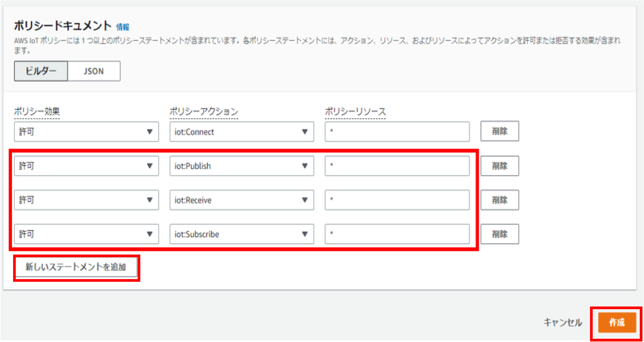Delete the iot:Subscribe statement with 削除
This screenshot has width=644, height=342.
[499, 234]
